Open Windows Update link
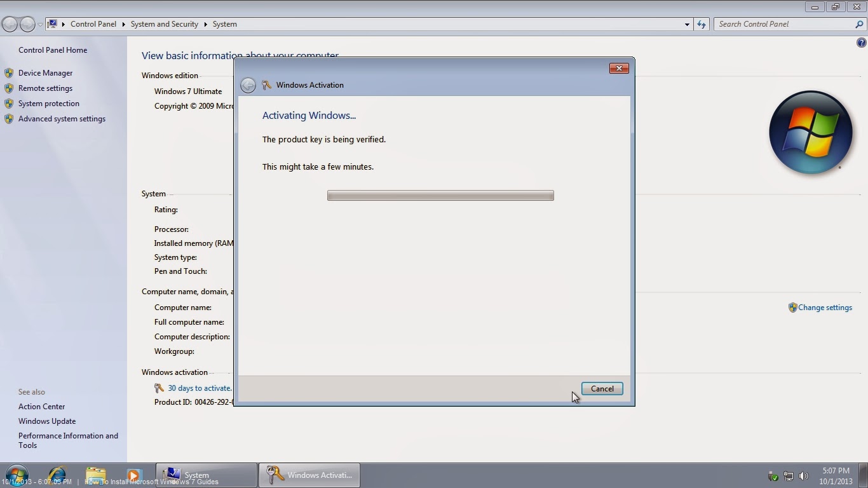 (47, 421)
